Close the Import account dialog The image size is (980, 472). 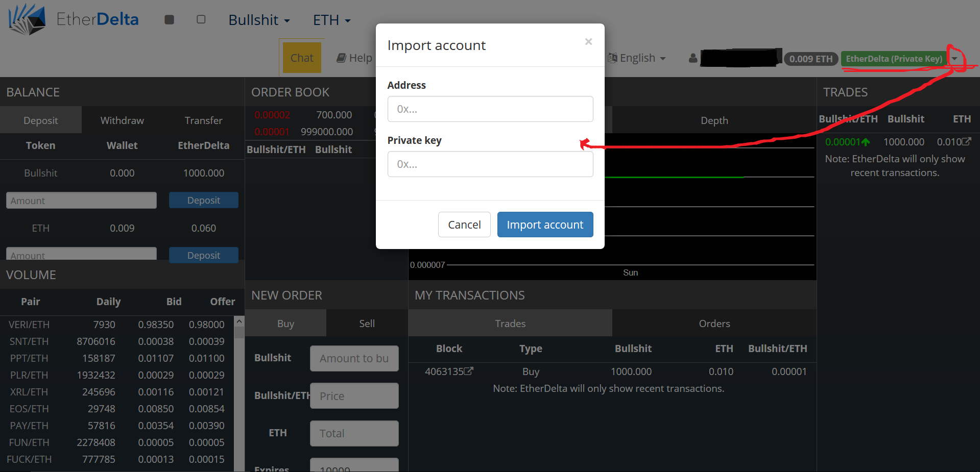click(588, 41)
